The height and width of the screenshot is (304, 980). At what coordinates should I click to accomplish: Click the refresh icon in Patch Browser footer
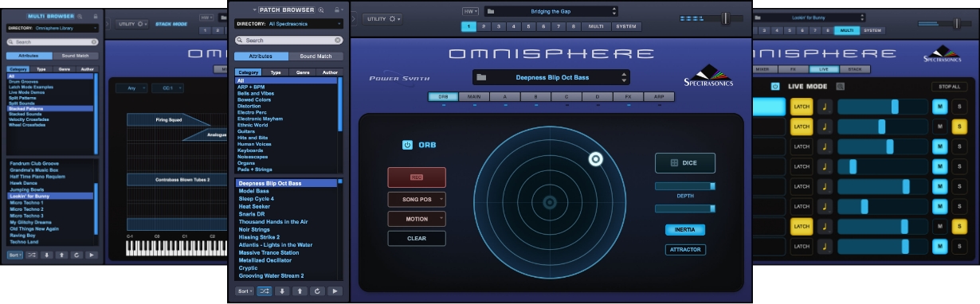[x=318, y=291]
